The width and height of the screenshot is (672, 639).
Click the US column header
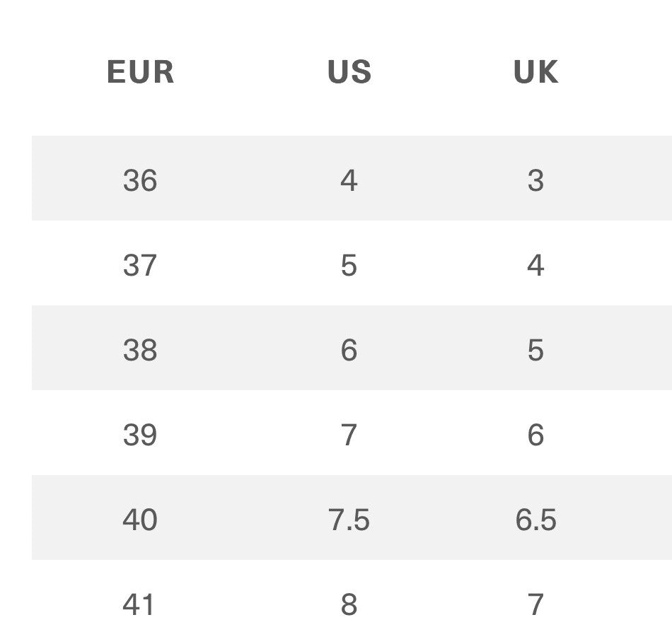pyautogui.click(x=349, y=72)
